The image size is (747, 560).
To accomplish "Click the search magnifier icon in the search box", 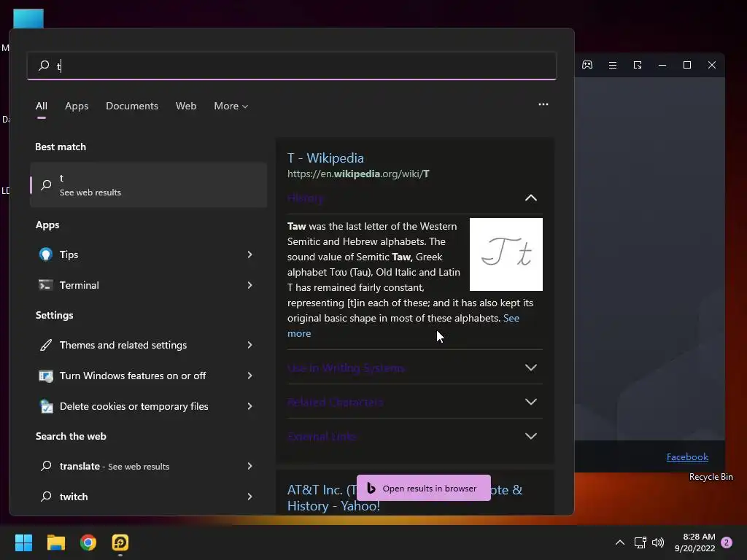I will click(44, 65).
